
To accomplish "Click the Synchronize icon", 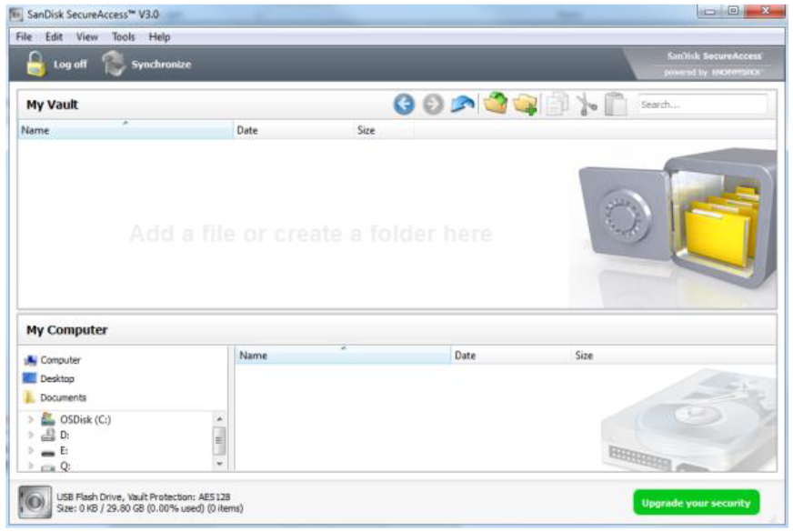I will [114, 64].
